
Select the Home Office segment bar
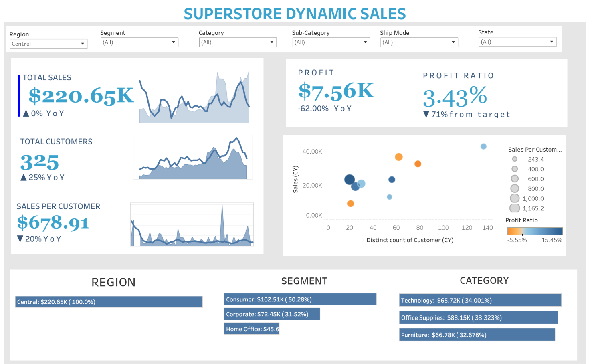coord(252,329)
